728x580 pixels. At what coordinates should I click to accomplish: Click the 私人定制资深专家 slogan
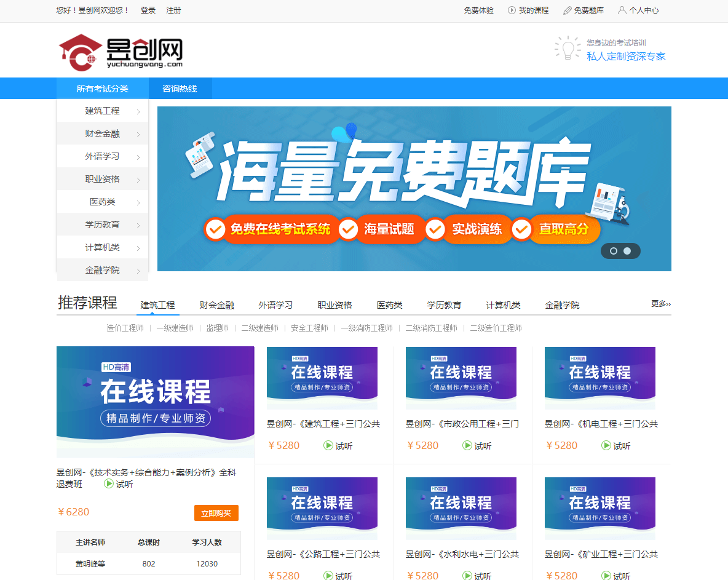(x=626, y=56)
